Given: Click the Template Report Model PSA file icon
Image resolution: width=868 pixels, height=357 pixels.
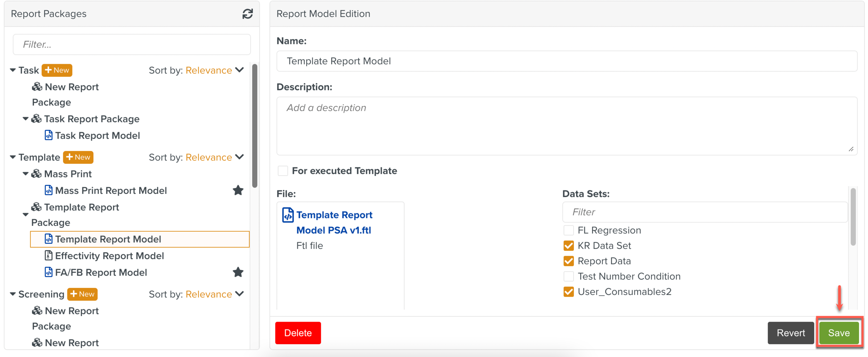Looking at the screenshot, I should (x=287, y=215).
